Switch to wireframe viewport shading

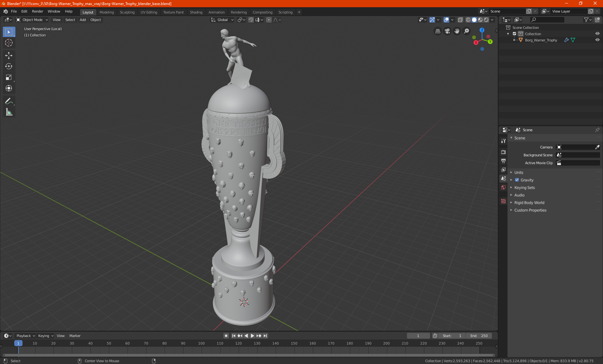468,20
